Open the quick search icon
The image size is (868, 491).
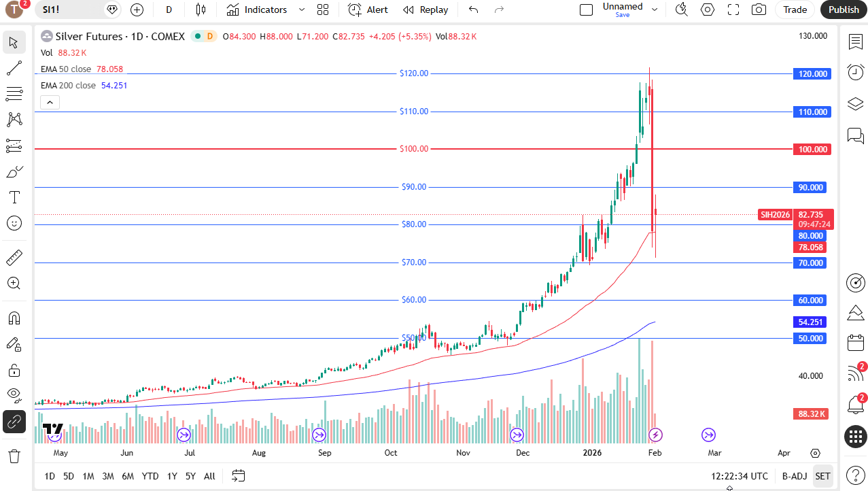pyautogui.click(x=681, y=10)
